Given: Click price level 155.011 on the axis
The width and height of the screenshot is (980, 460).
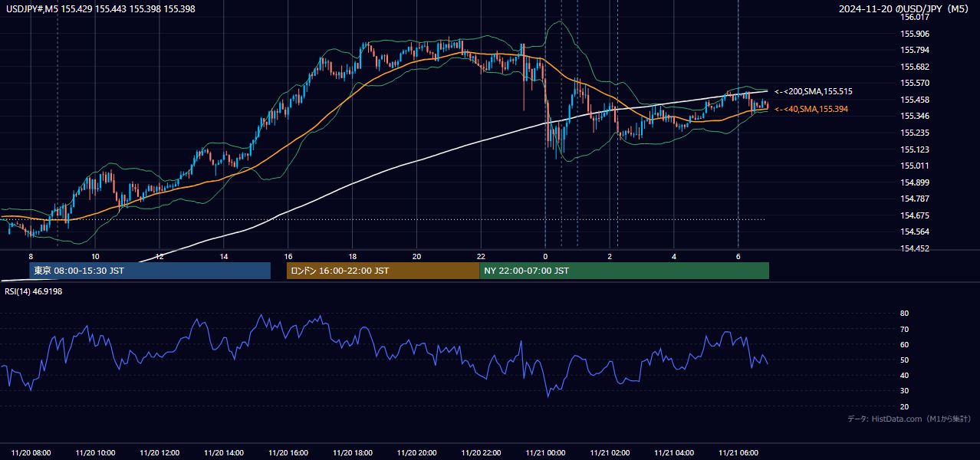Looking at the screenshot, I should coord(915,166).
